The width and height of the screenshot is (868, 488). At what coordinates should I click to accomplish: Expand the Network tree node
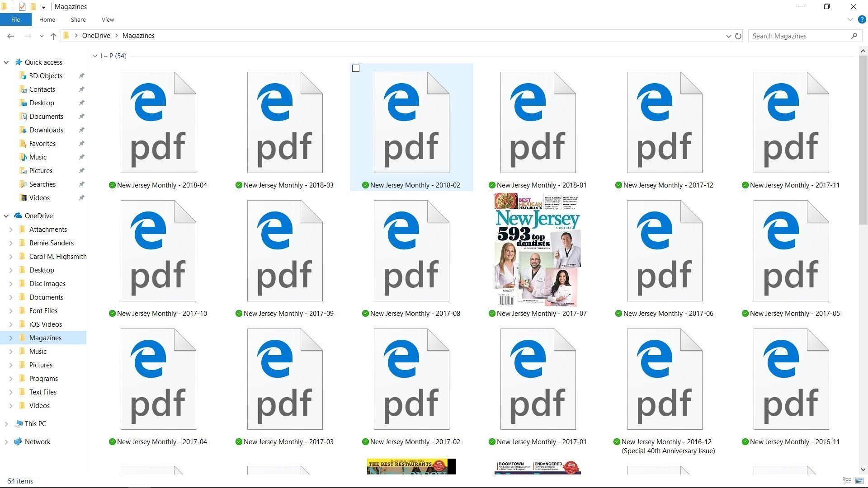coord(6,442)
